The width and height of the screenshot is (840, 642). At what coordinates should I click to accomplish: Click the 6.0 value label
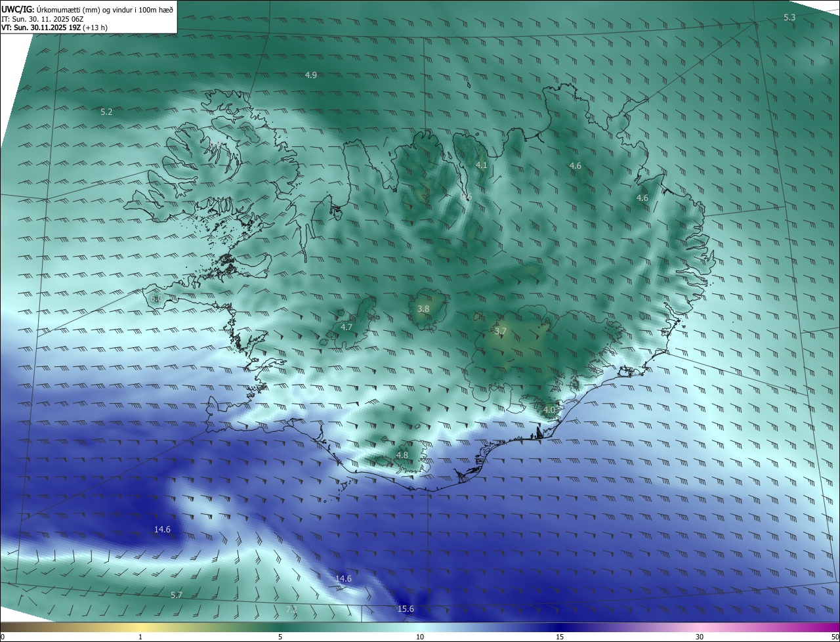[156, 299]
